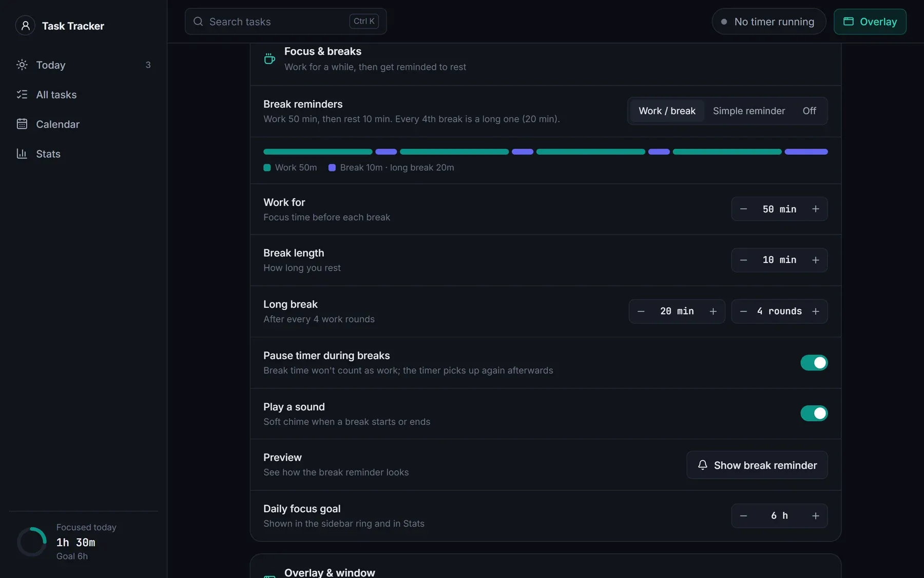Screen dimensions: 924x578
Task: Click the Overlay & window section heading
Action: [330, 572]
